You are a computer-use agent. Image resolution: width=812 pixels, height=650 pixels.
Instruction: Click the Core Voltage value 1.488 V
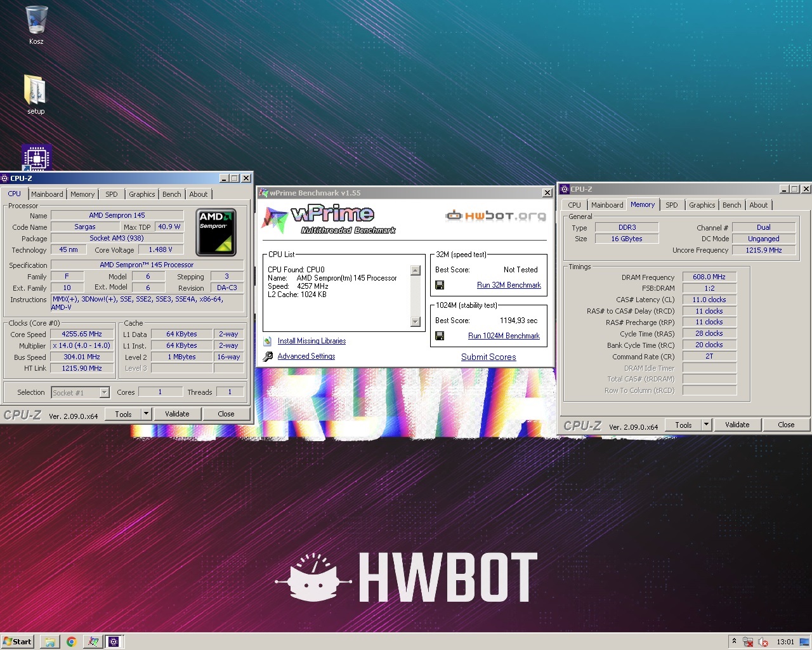(160, 249)
